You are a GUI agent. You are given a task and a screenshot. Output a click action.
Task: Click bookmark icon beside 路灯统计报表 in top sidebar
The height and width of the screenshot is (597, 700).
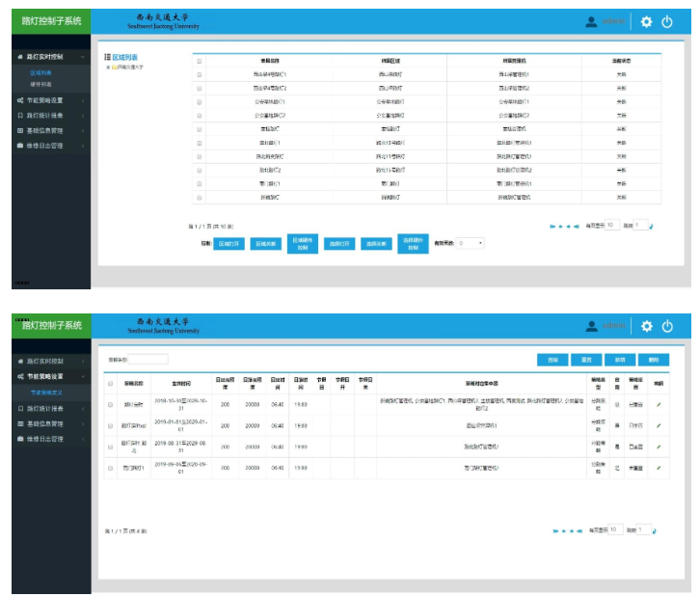click(20, 116)
